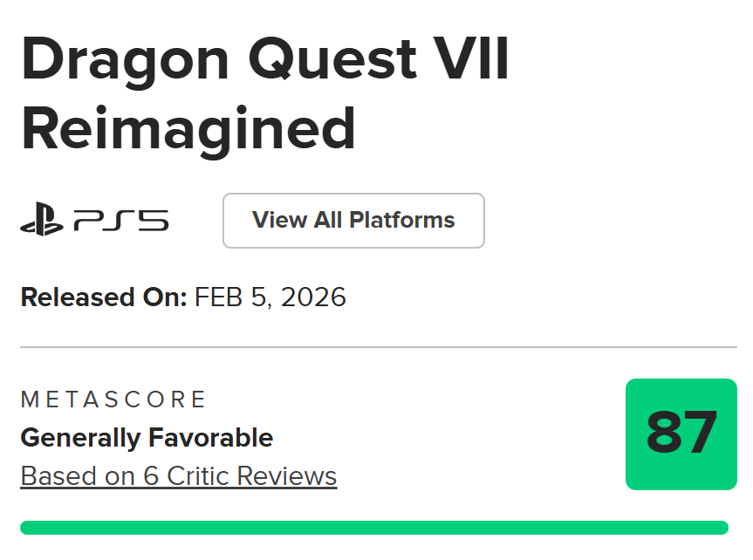Click the word Dragon in the title

click(x=124, y=60)
